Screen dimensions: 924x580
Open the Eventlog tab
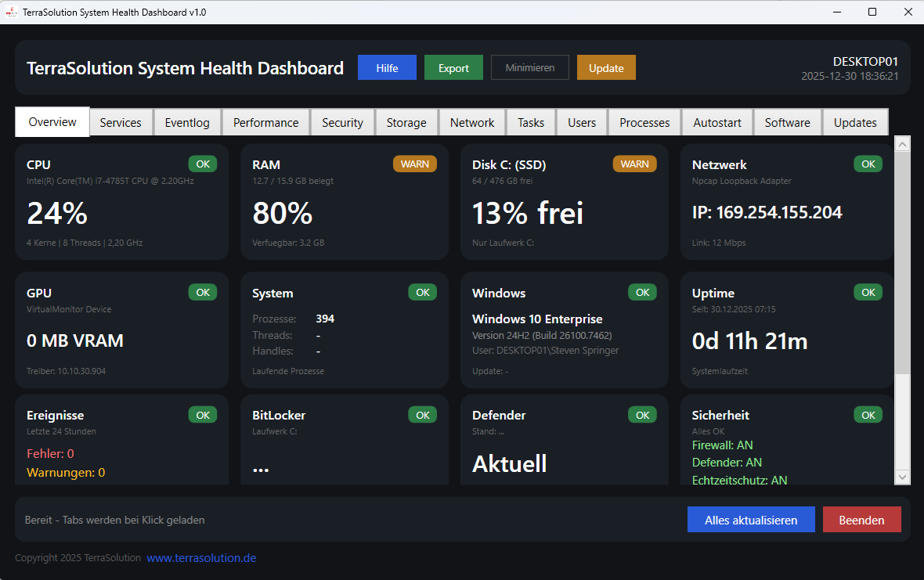click(x=187, y=122)
